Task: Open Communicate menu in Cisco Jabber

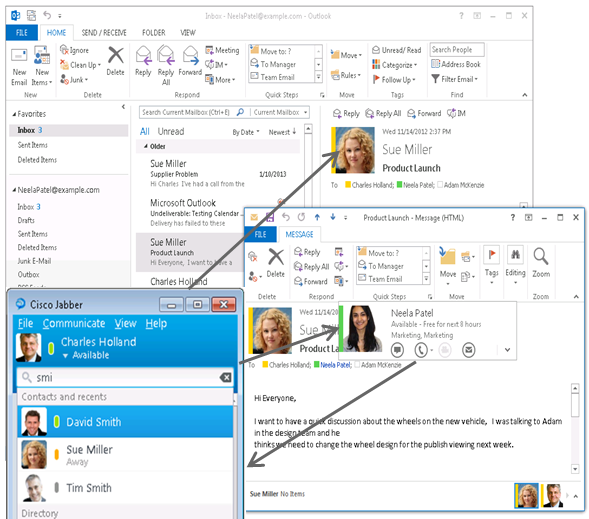Action: coord(74,323)
